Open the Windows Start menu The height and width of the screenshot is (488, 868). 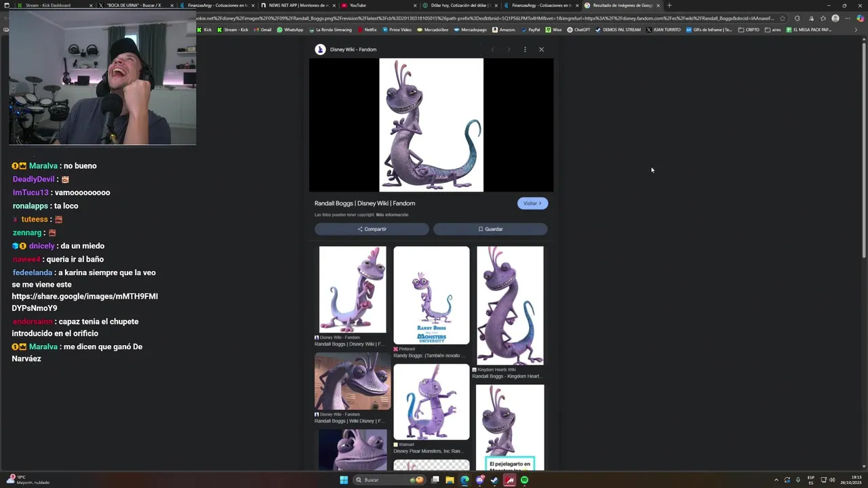pos(344,480)
